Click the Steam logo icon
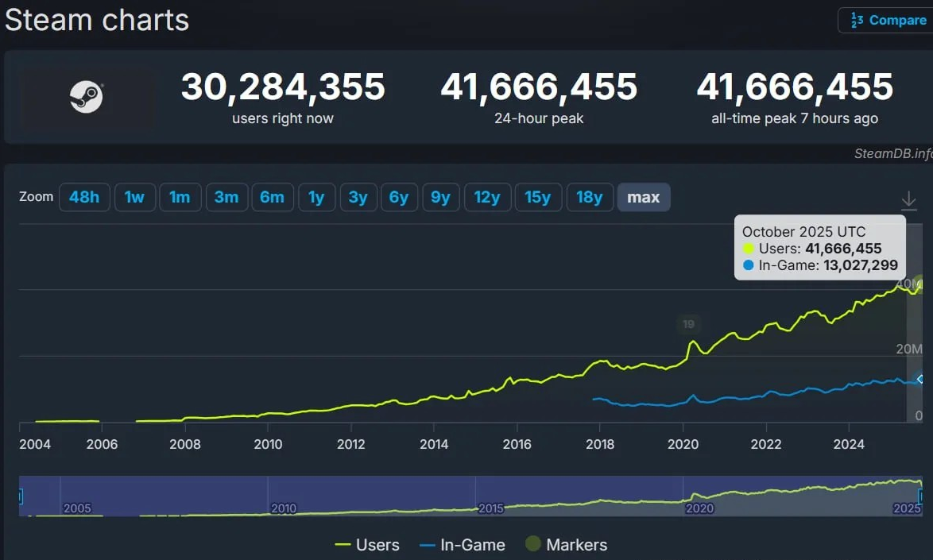This screenshot has height=560, width=933. [x=86, y=98]
